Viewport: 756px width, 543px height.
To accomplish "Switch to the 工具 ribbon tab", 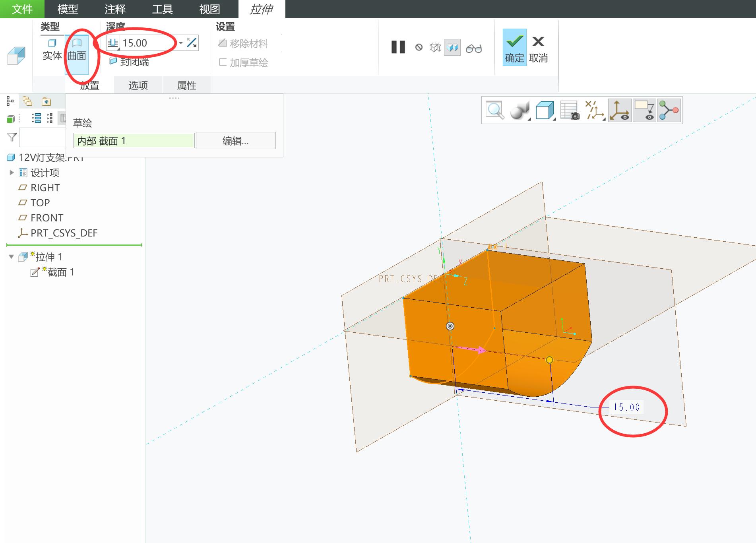I will click(163, 9).
